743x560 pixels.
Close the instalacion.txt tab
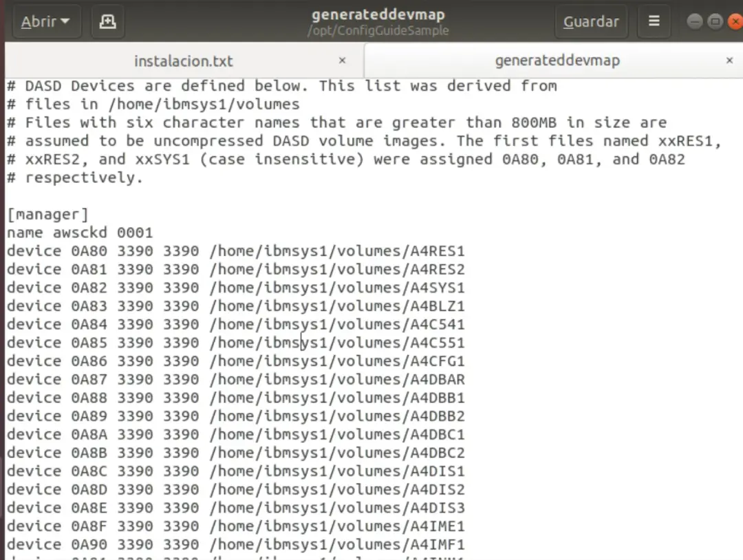(x=342, y=60)
